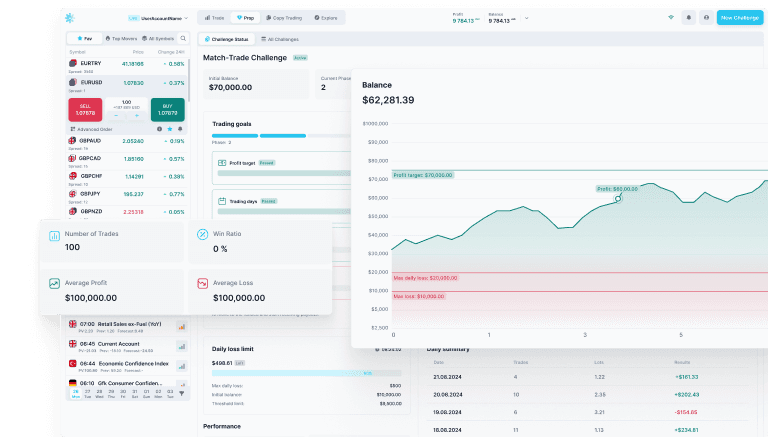Click the Trading days goal card
Screen dimensions: 768x437
coord(282,204)
